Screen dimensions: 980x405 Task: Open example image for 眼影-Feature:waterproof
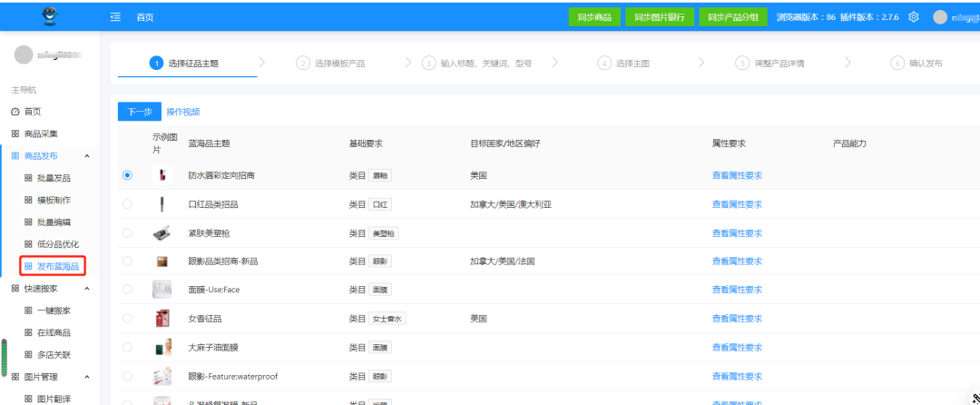tap(162, 376)
